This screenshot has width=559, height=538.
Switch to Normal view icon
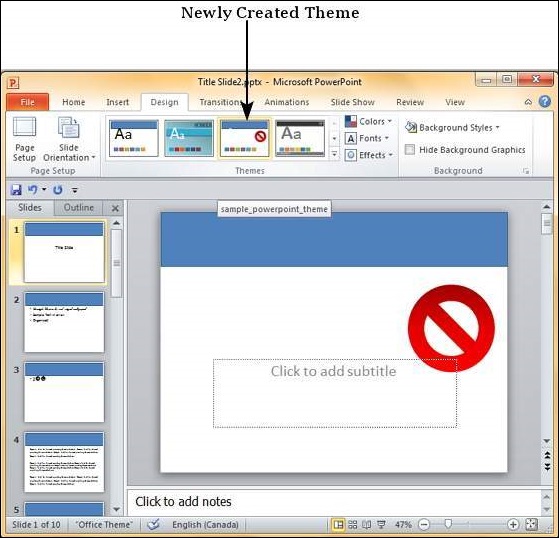pos(338,524)
